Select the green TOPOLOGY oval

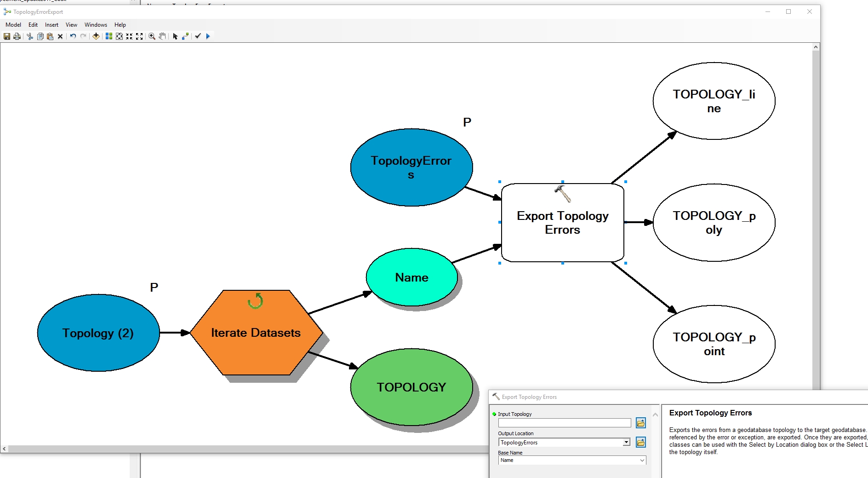(x=411, y=387)
